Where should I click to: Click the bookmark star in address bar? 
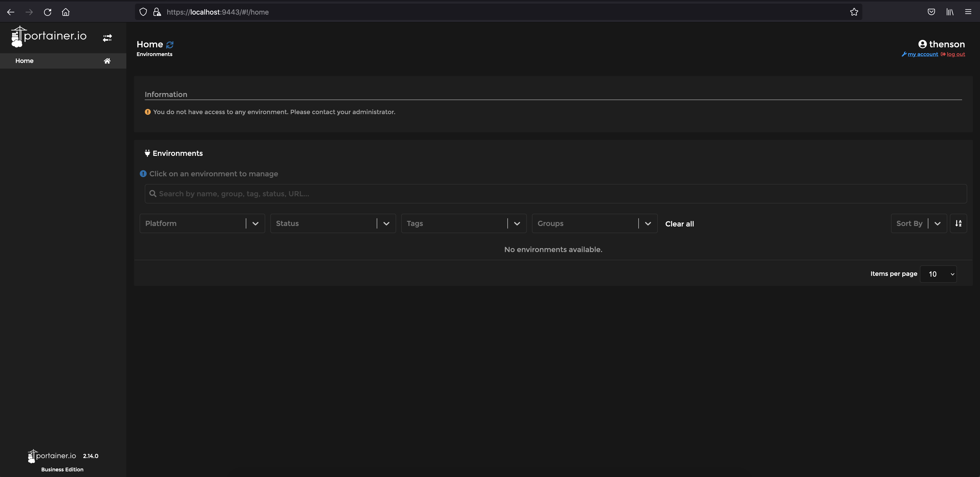pos(854,12)
